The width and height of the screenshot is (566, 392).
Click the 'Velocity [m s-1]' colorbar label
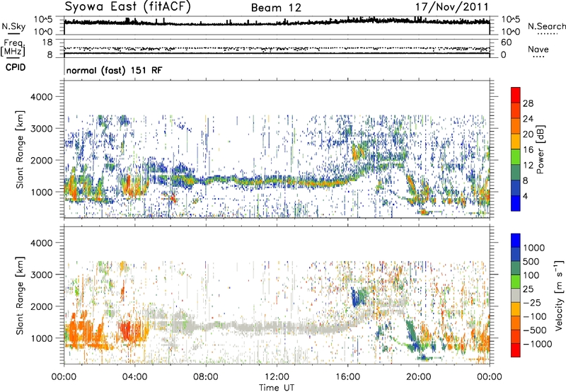tap(559, 295)
